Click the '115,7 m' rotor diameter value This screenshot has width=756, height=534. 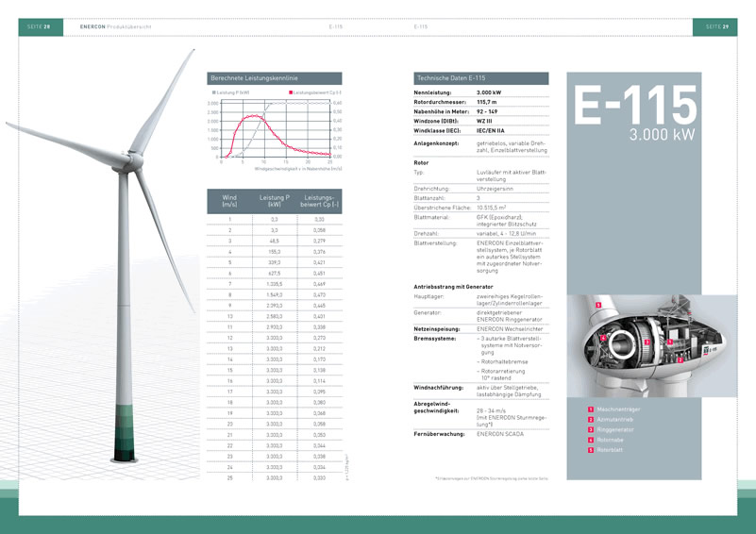486,102
